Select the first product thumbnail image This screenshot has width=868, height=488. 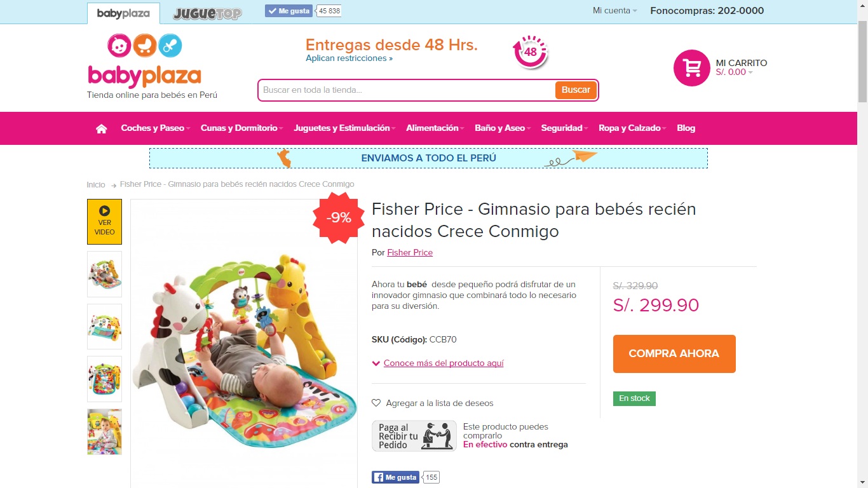tap(104, 274)
